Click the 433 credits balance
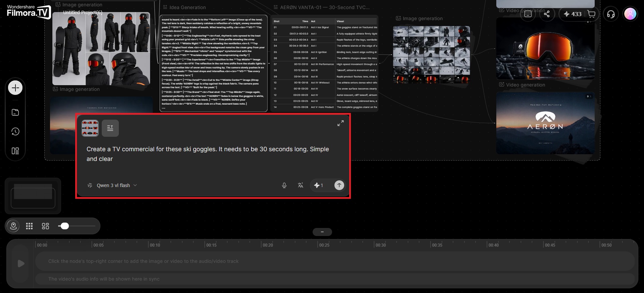The width and height of the screenshot is (644, 293). click(572, 14)
